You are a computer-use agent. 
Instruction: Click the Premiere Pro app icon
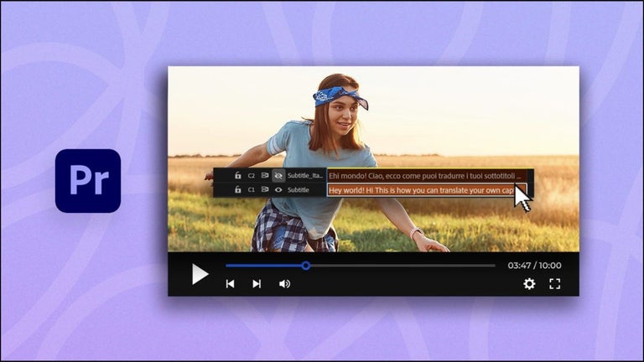(x=88, y=181)
